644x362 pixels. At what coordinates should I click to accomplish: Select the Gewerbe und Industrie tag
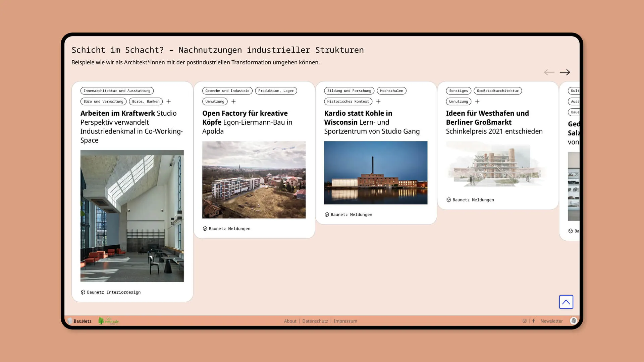coord(227,91)
